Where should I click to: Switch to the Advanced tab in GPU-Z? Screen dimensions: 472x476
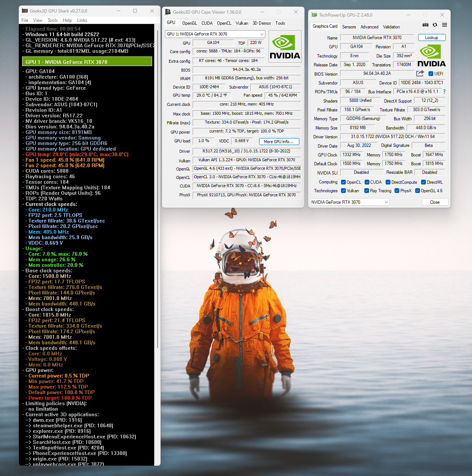[369, 27]
